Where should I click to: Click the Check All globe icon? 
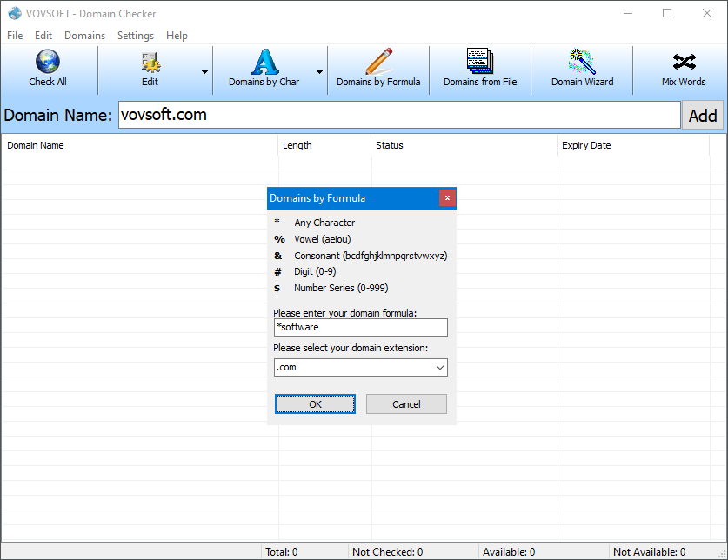pos(47,62)
